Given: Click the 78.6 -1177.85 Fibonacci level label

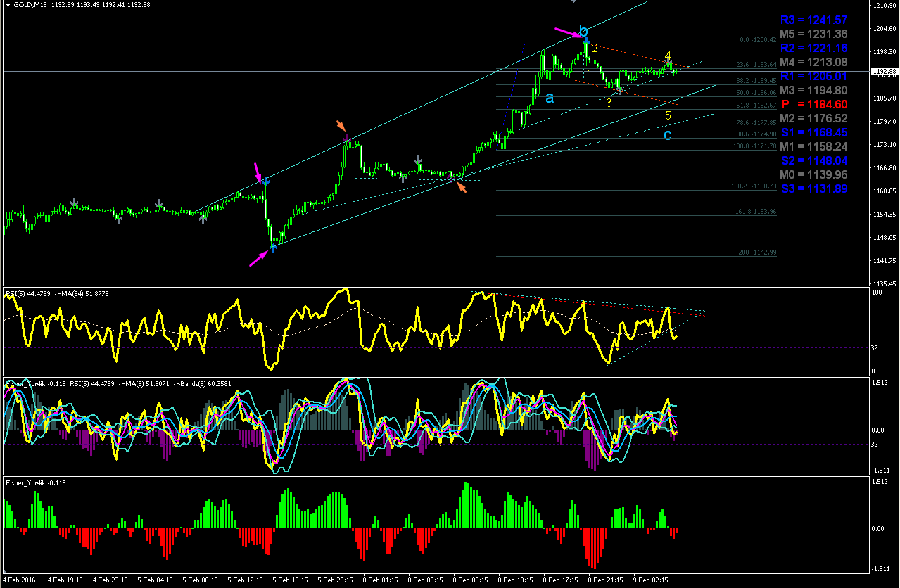Looking at the screenshot, I should click(x=756, y=122).
